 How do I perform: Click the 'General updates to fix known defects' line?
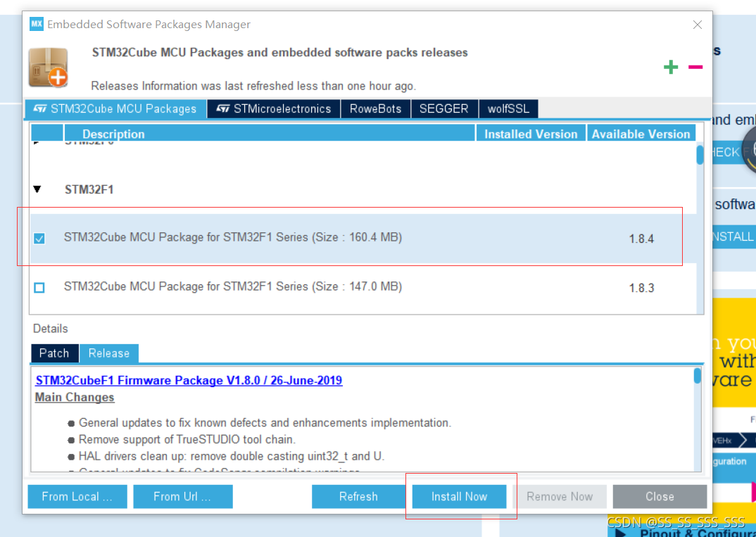265,423
